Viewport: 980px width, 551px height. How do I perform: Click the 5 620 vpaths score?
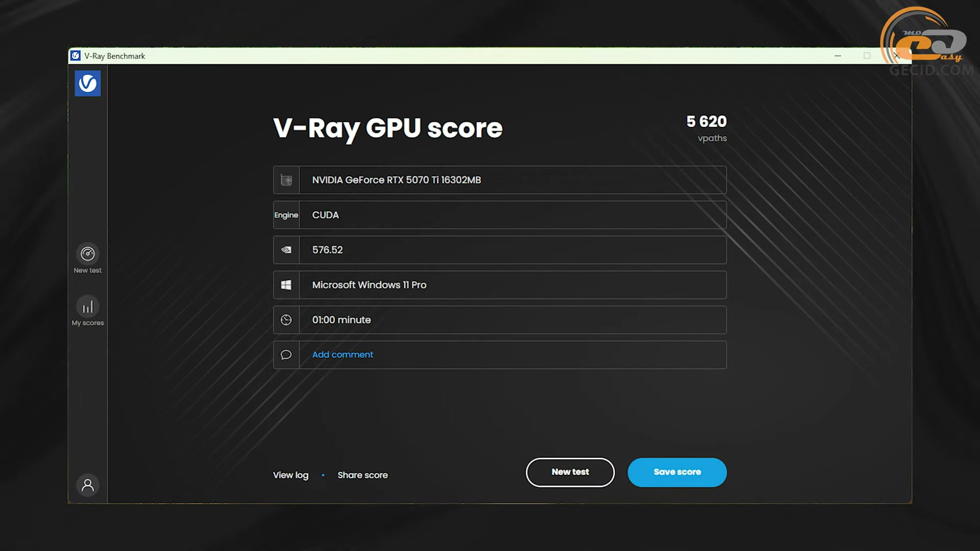tap(706, 128)
